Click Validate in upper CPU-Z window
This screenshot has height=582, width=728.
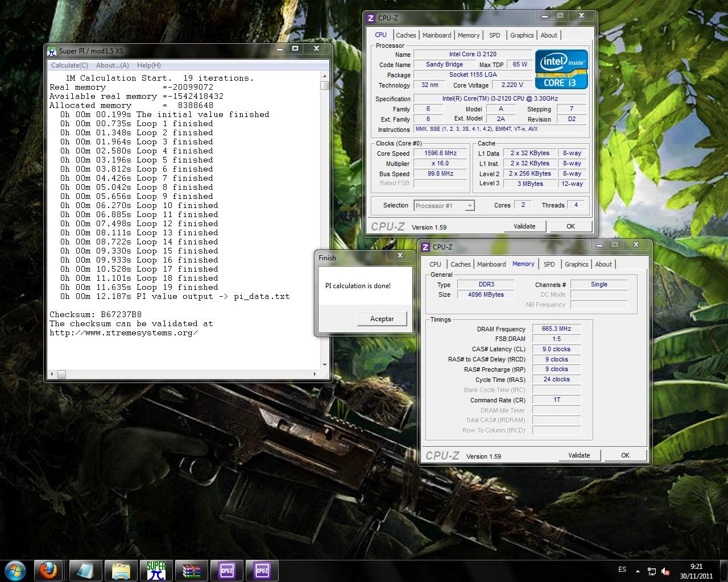[x=524, y=226]
